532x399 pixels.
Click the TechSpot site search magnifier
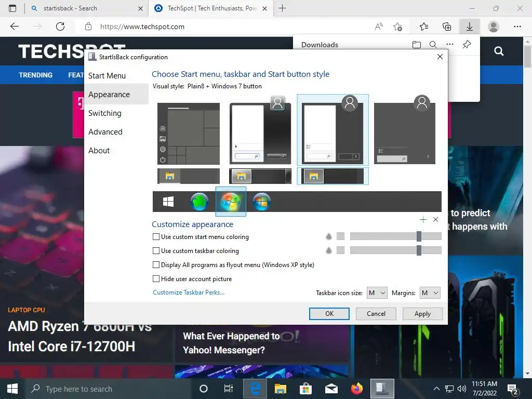(x=499, y=51)
